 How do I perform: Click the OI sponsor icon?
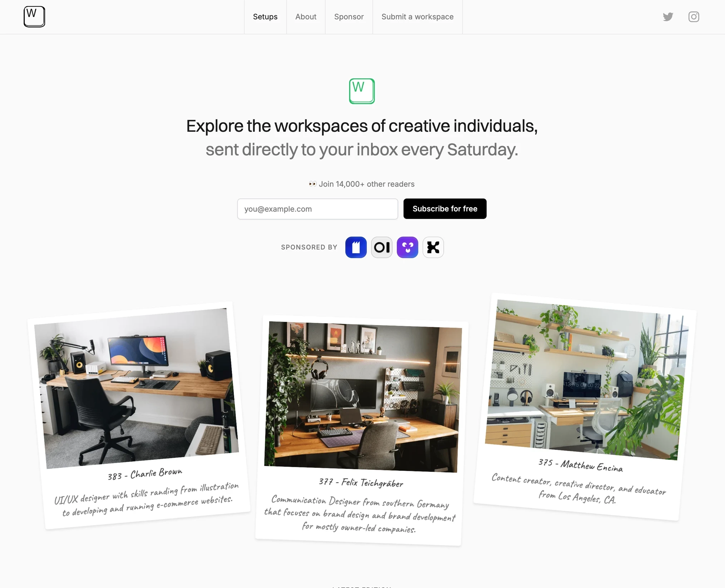381,246
